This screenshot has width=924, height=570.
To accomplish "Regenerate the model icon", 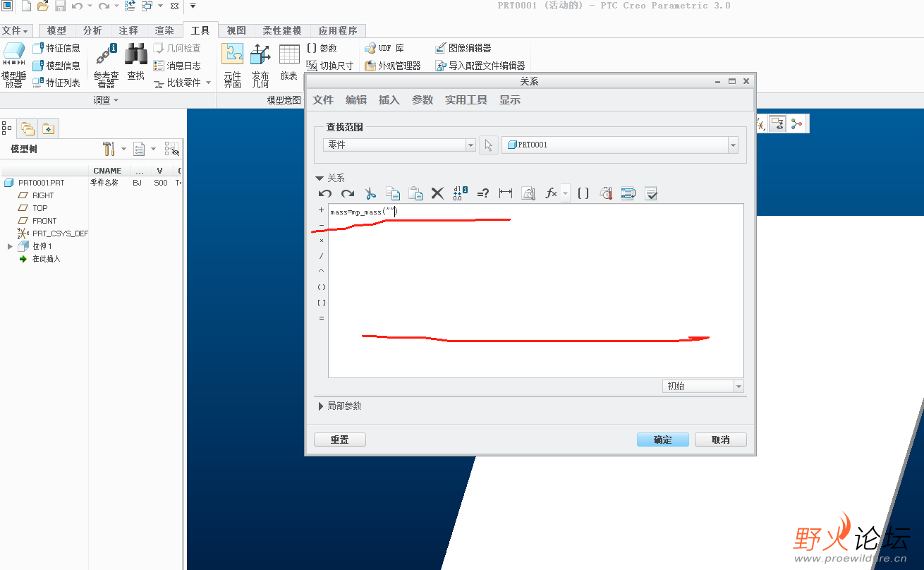I will [130, 6].
